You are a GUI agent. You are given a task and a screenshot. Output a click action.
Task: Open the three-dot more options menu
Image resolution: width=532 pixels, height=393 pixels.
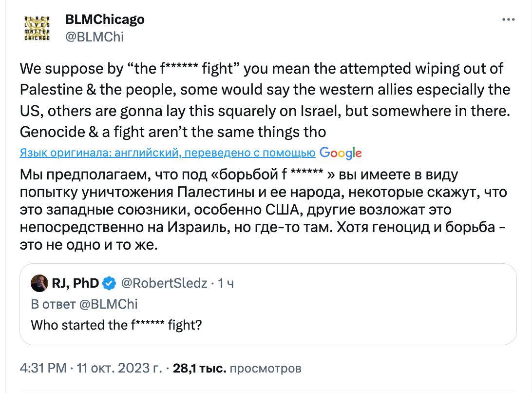(x=508, y=20)
